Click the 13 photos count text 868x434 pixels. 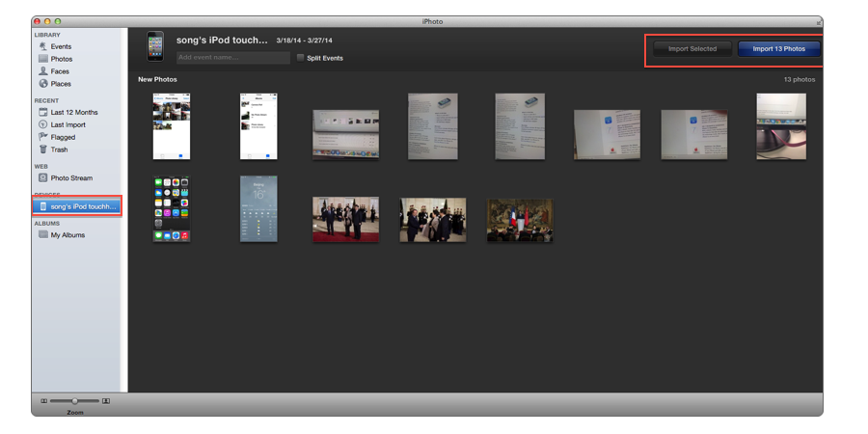[800, 79]
